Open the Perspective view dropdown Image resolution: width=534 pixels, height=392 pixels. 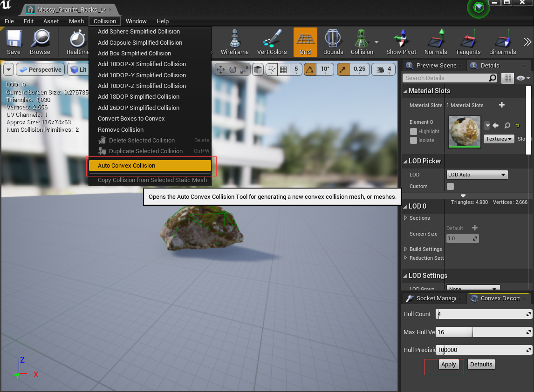[41, 69]
